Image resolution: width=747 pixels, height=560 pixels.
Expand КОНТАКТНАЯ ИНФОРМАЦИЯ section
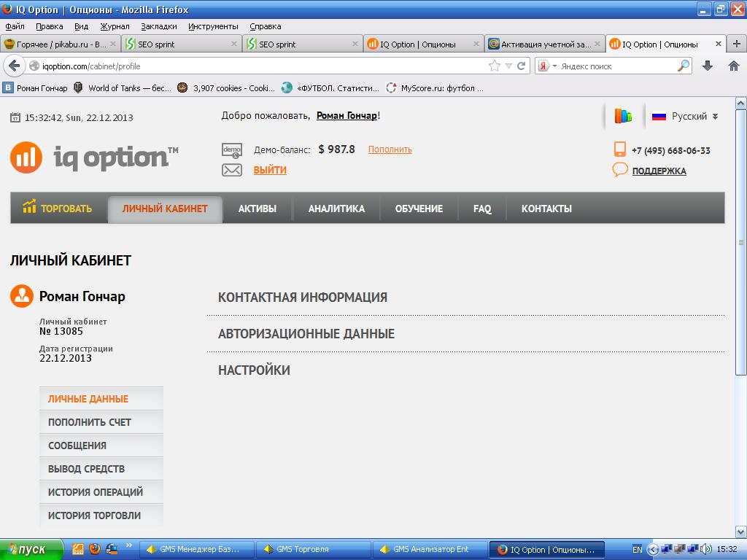tap(303, 297)
